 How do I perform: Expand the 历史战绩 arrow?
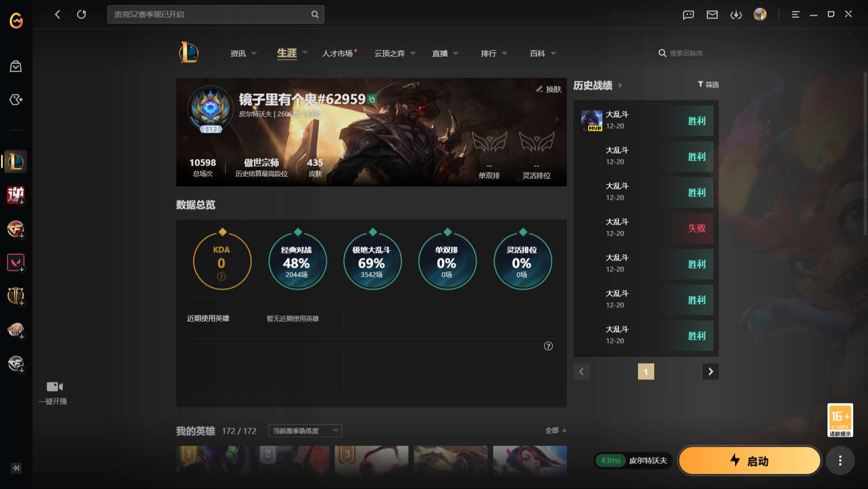[621, 86]
